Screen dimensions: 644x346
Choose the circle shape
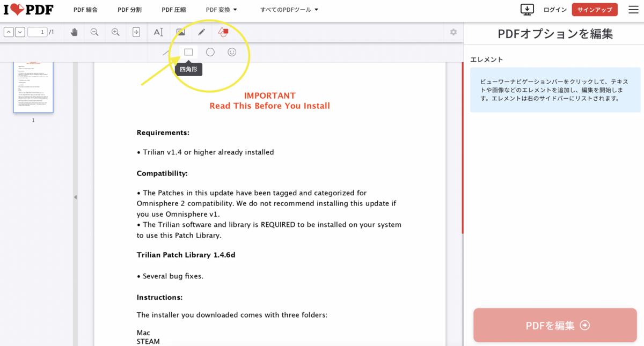point(210,52)
